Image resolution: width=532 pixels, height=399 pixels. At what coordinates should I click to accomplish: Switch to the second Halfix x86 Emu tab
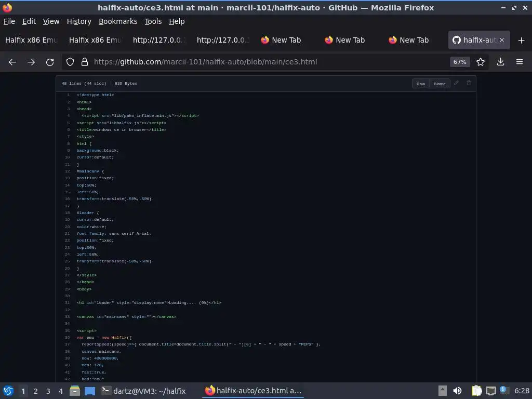95,40
